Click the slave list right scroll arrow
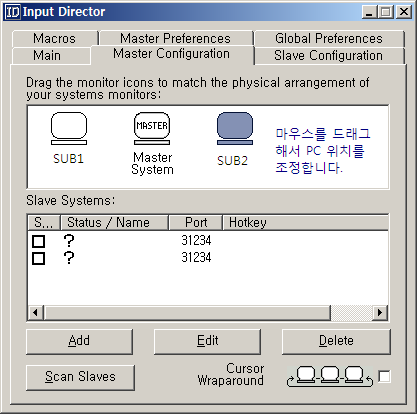Viewport: 417px width, 414px height. click(x=380, y=313)
